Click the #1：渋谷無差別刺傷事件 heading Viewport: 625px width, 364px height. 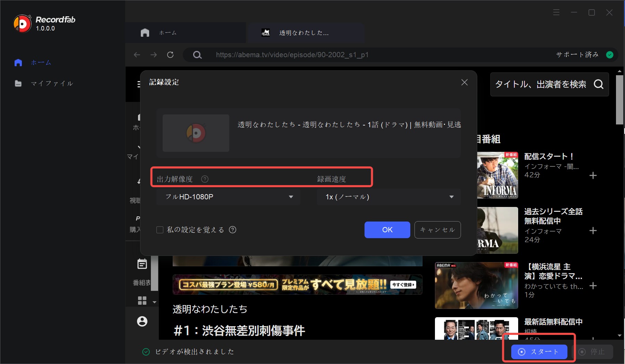(239, 331)
